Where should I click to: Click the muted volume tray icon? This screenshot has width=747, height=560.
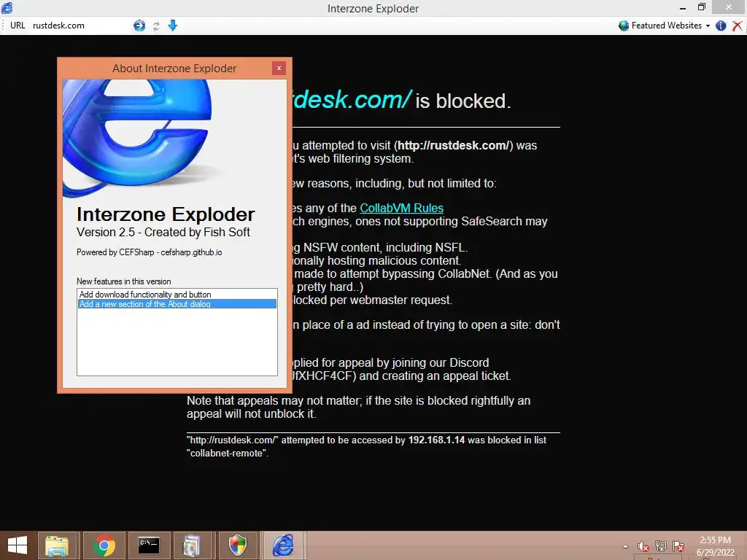coord(643,546)
